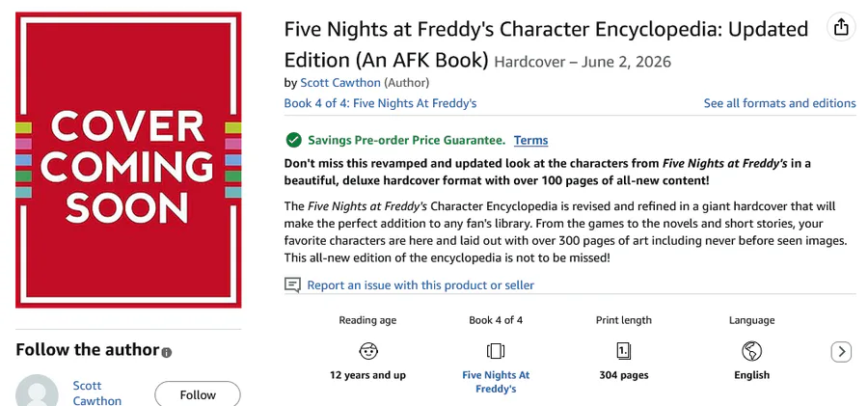Click Report an issue with this product or seller
The image size is (868, 406).
[420, 285]
